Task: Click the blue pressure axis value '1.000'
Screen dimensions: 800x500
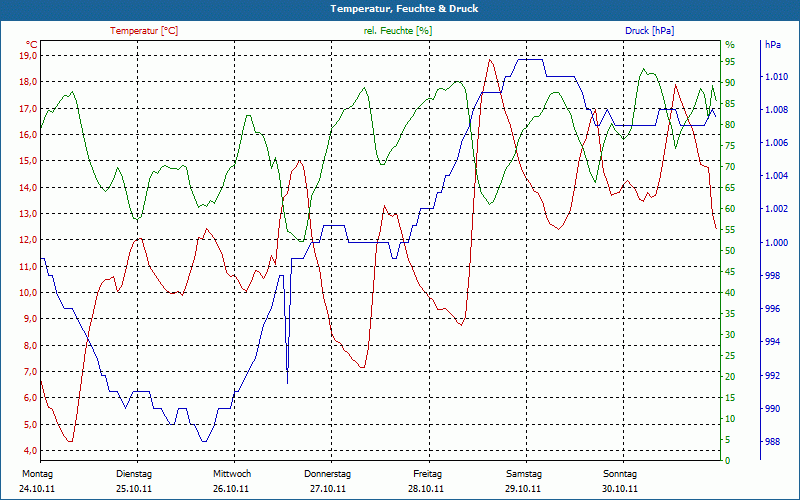Action: pyautogui.click(x=777, y=242)
